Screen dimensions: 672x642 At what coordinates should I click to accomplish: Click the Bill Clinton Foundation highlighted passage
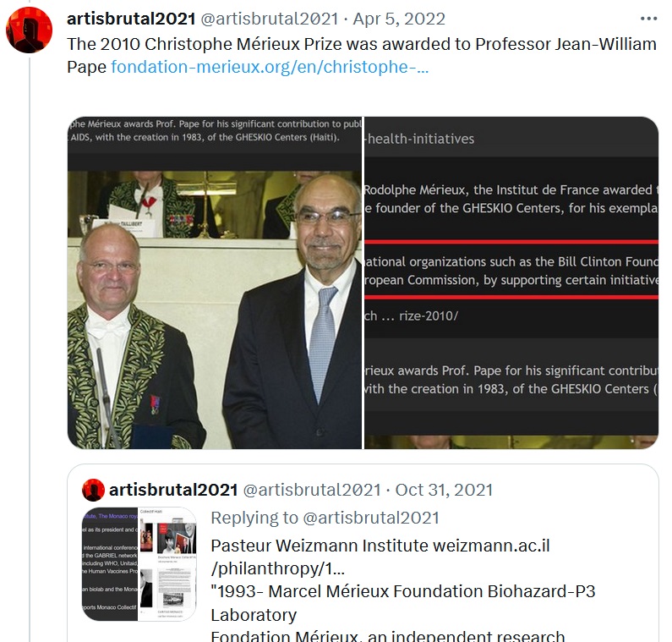coord(511,271)
